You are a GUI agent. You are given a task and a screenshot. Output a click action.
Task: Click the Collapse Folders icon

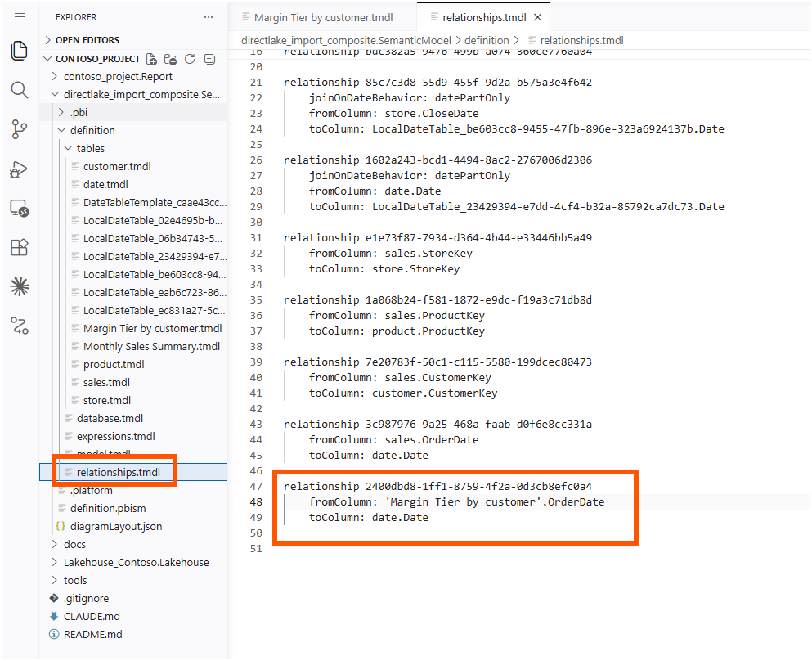click(209, 59)
